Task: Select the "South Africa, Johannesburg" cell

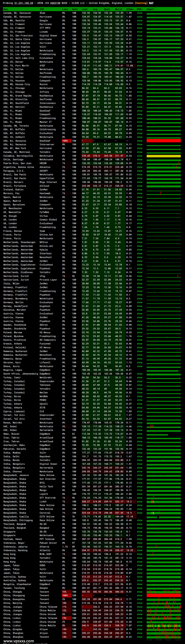Action: click(21, 374)
